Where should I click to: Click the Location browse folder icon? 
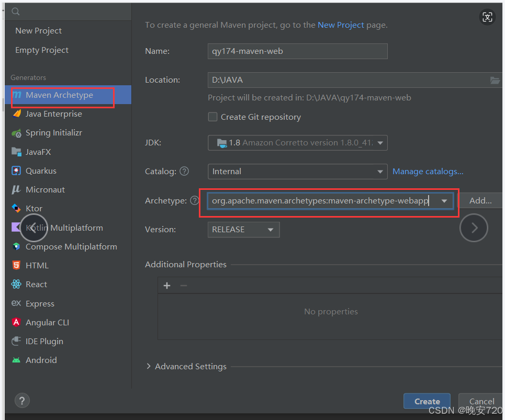[x=495, y=80]
